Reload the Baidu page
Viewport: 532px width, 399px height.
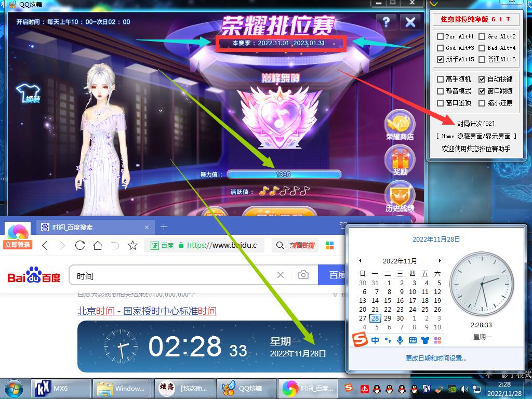[80, 245]
